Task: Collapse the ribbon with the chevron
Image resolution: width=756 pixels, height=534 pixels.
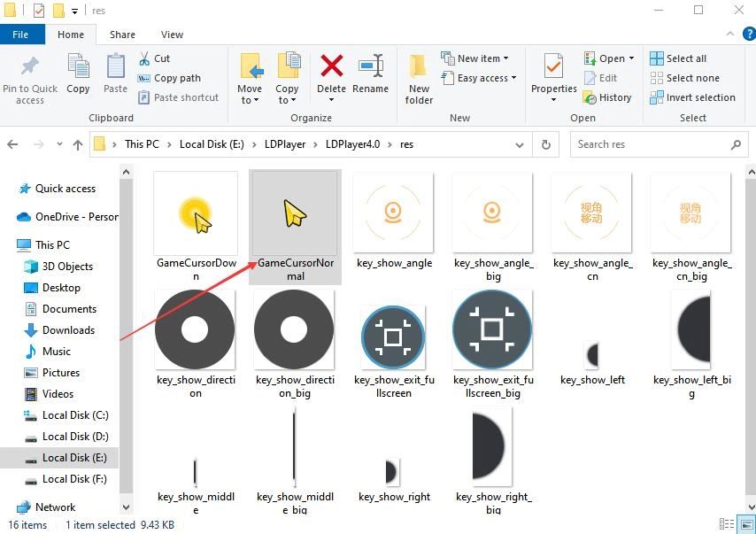Action: (x=730, y=34)
